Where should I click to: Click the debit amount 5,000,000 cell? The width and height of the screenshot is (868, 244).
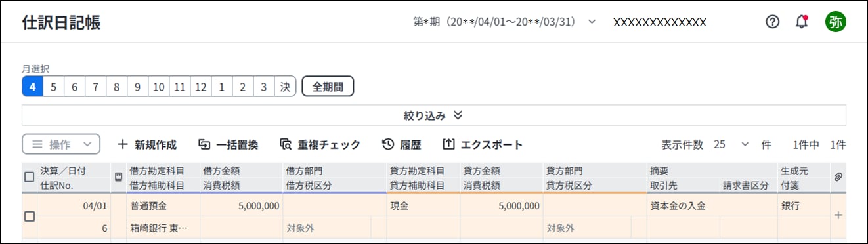tap(241, 205)
